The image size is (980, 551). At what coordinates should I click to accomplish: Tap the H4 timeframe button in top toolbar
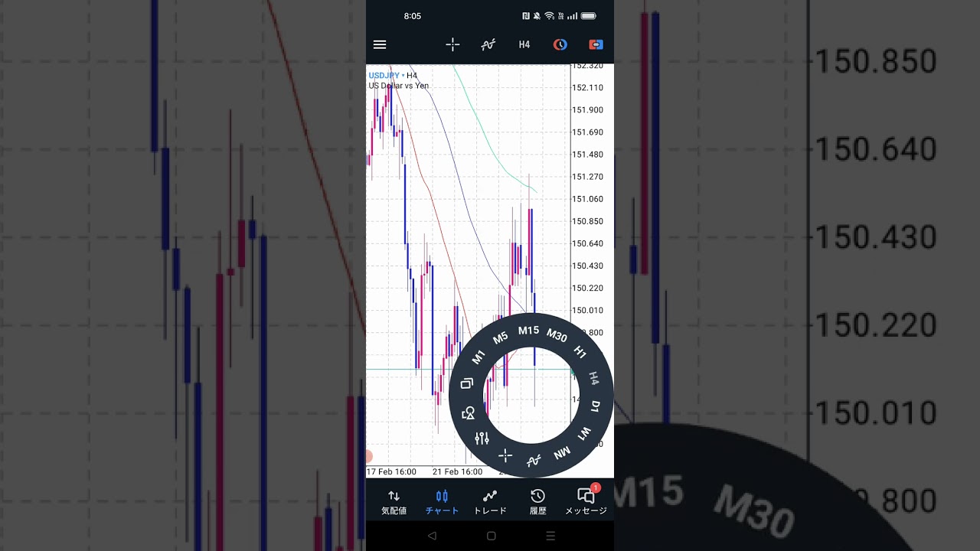tap(524, 44)
